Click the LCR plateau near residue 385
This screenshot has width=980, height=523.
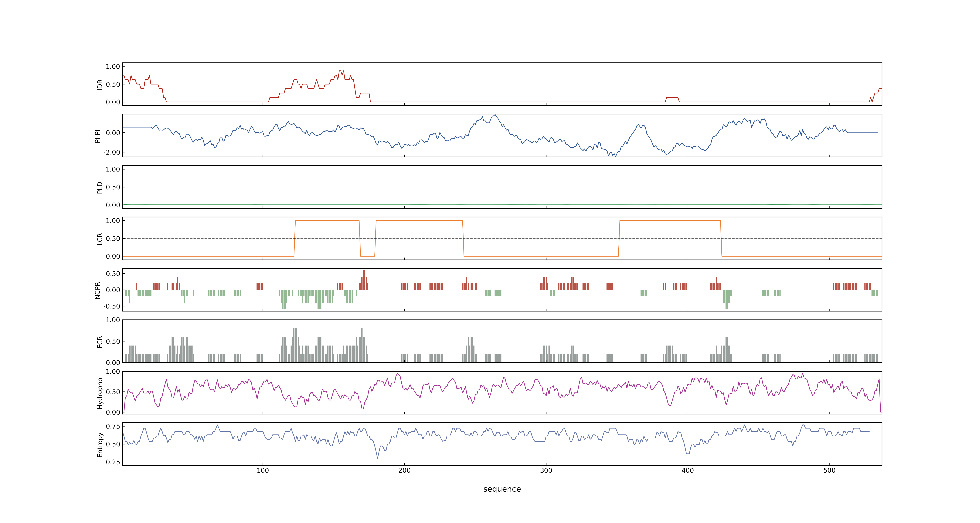[670, 220]
